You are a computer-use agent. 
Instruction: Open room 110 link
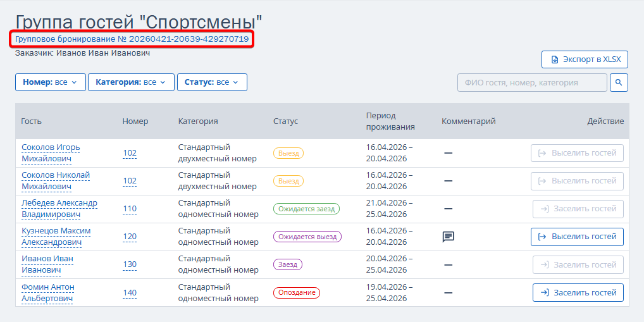130,209
